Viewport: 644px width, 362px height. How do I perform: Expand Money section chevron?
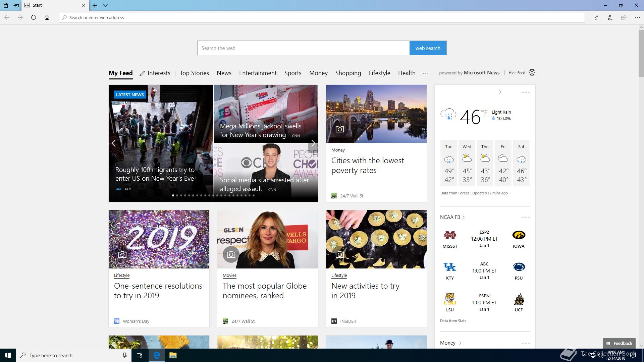point(460,343)
